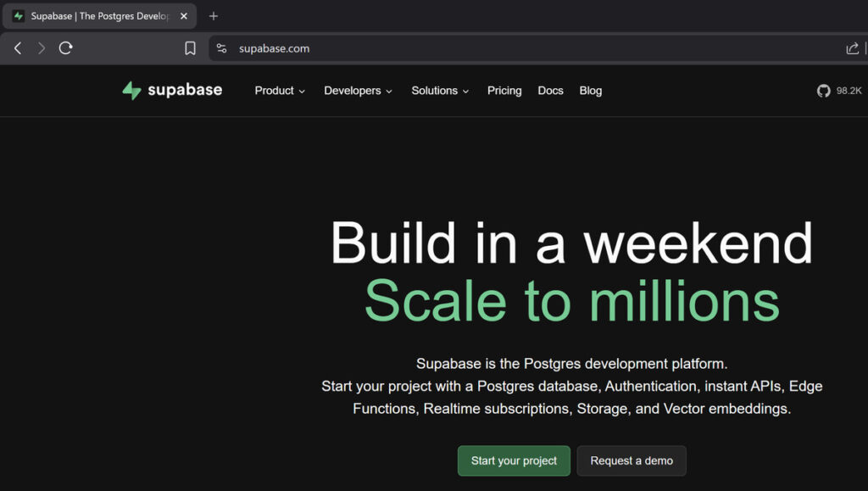Reload the Supabase page
Screen dimensions: 868x491
pyautogui.click(x=65, y=48)
